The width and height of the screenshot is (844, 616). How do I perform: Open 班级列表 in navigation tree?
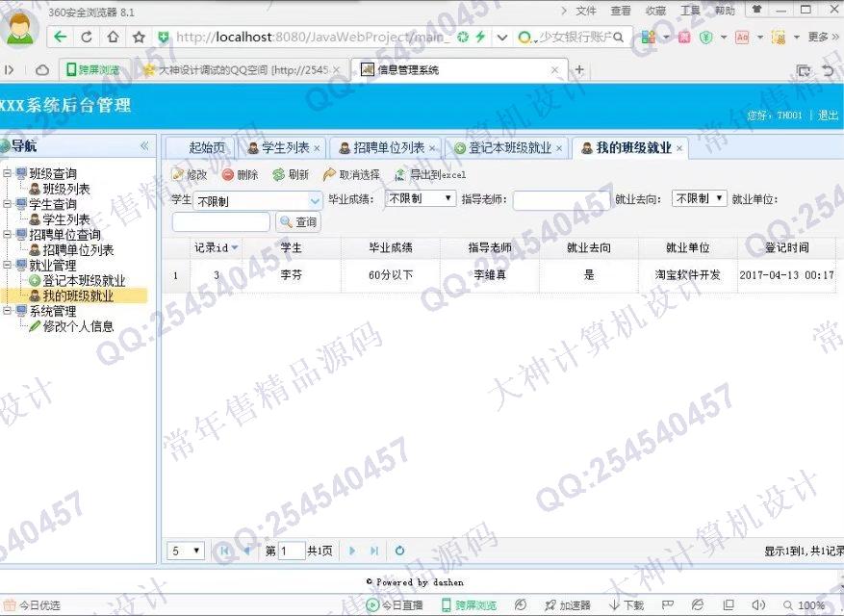[x=65, y=189]
